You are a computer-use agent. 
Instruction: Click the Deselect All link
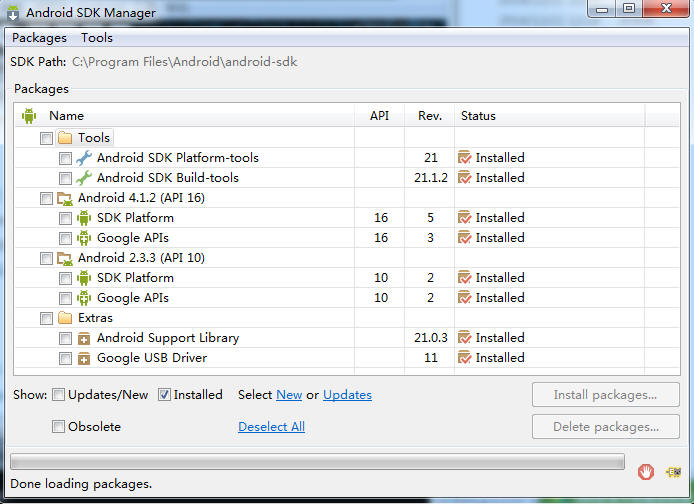[x=271, y=427]
